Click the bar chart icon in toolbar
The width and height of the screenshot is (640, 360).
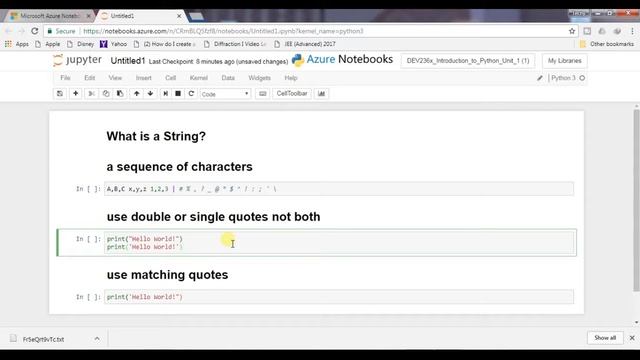(x=322, y=93)
